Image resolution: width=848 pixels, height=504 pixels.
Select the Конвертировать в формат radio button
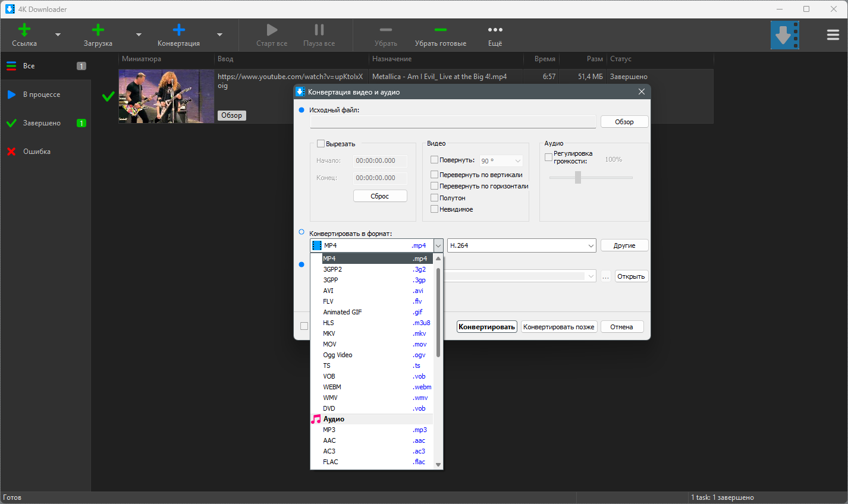[301, 232]
